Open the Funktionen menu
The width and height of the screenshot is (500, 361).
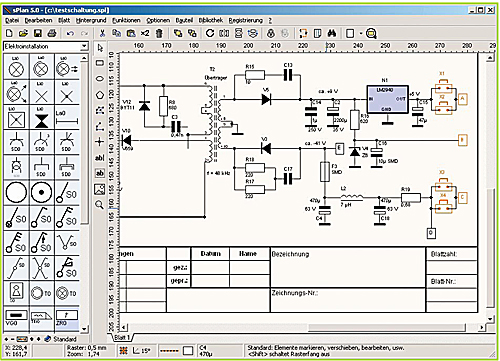click(x=126, y=20)
